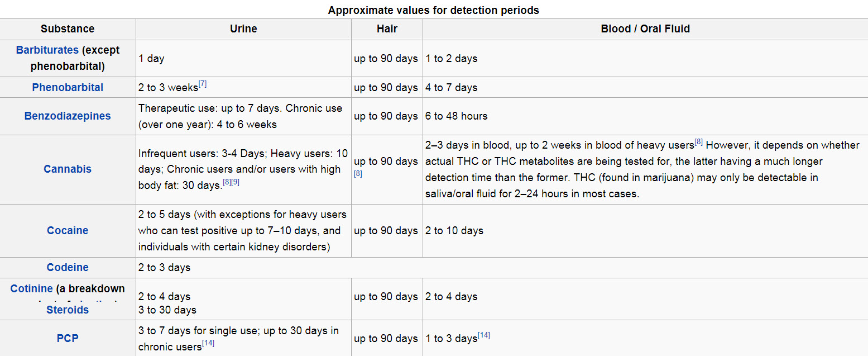The width and height of the screenshot is (868, 356).
Task: Click the Hair column header
Action: 387,29
